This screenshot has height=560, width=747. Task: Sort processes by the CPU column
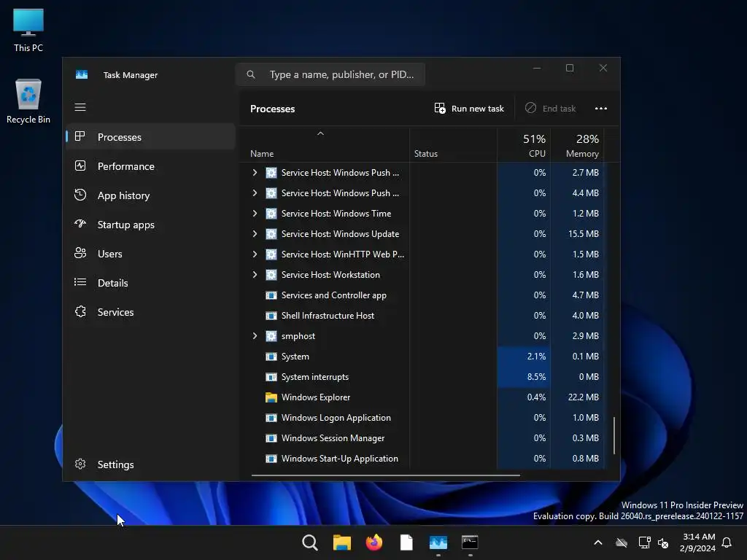click(524, 145)
